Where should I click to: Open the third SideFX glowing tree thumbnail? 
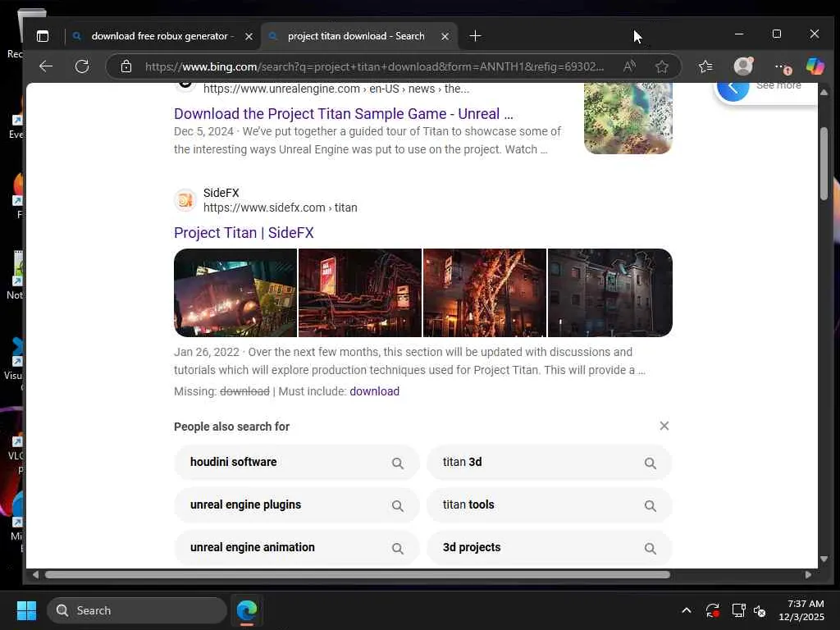click(484, 293)
